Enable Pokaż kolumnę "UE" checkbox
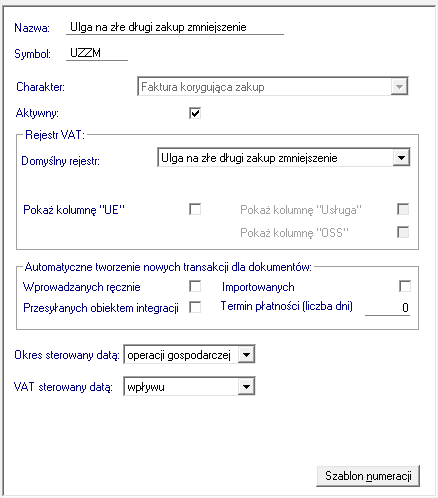The height and width of the screenshot is (498, 438). pos(195,209)
